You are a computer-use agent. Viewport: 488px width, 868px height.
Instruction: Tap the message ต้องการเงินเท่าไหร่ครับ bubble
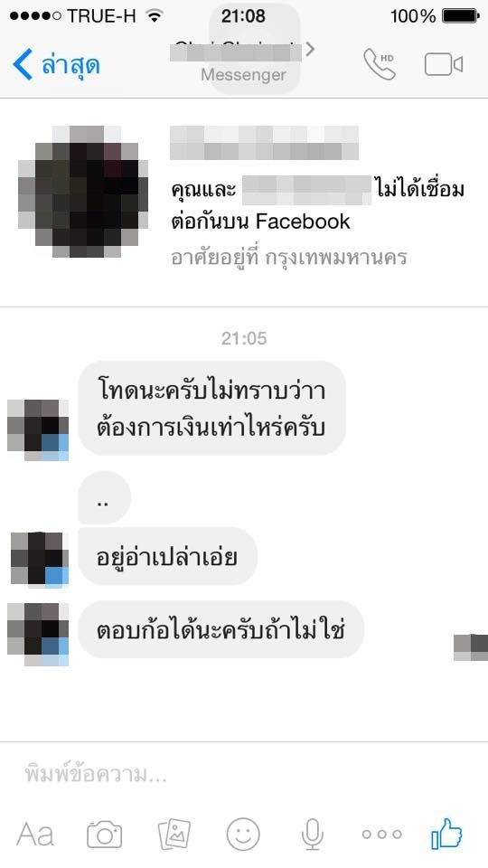pos(211,408)
